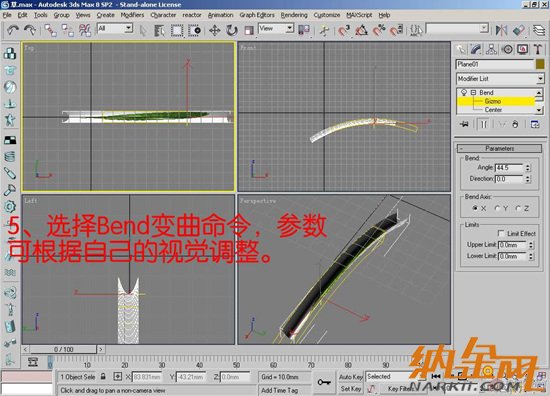This screenshot has width=550, height=396.
Task: Toggle Show End Result icon
Action: tap(484, 124)
